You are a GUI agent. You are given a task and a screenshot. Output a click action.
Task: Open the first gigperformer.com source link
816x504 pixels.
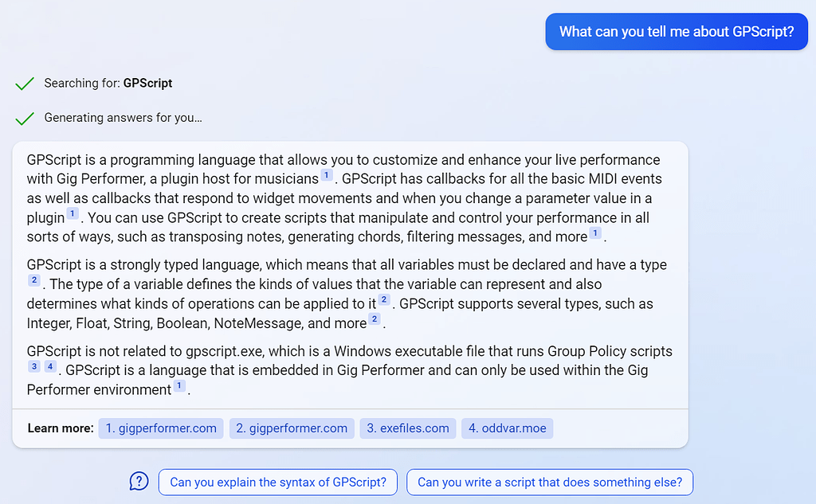click(x=160, y=428)
